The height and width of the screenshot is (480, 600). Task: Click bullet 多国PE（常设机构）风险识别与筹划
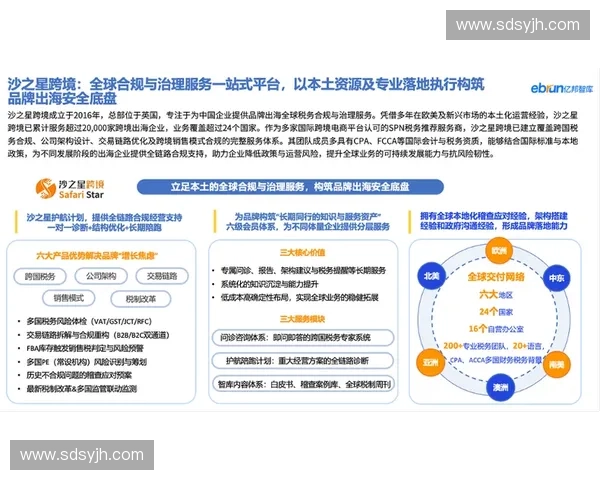[x=86, y=362]
